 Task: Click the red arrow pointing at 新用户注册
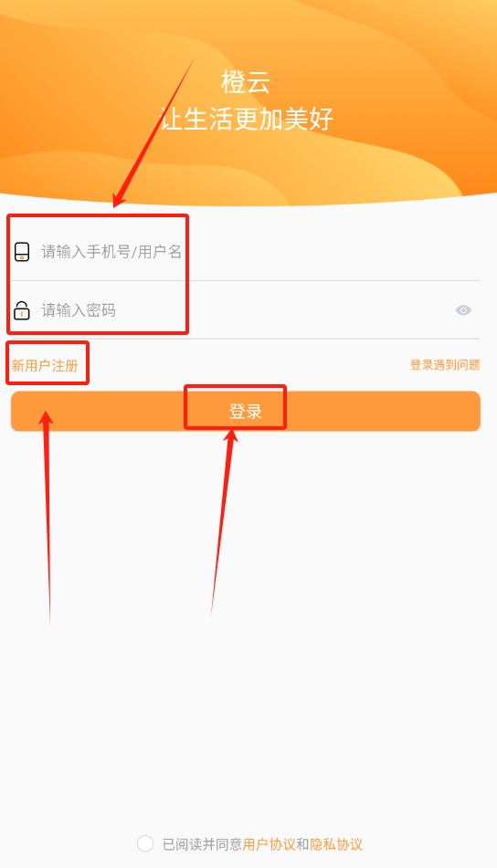48,516
